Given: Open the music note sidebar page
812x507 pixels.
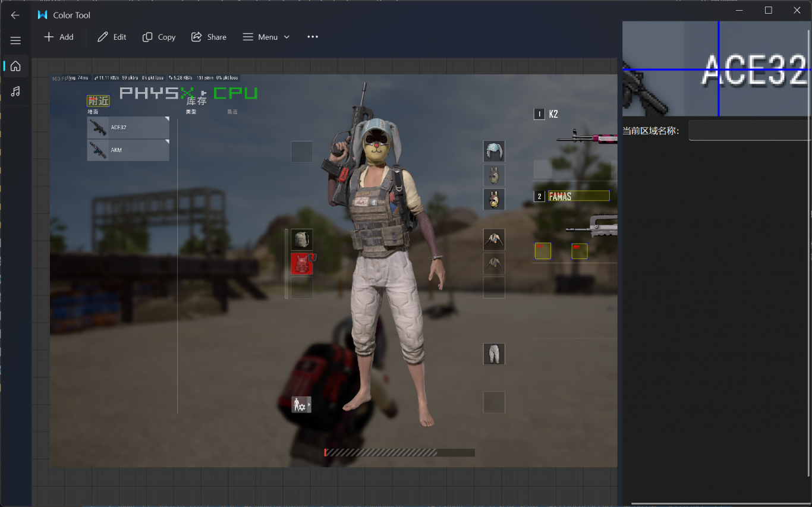Looking at the screenshot, I should [x=15, y=91].
